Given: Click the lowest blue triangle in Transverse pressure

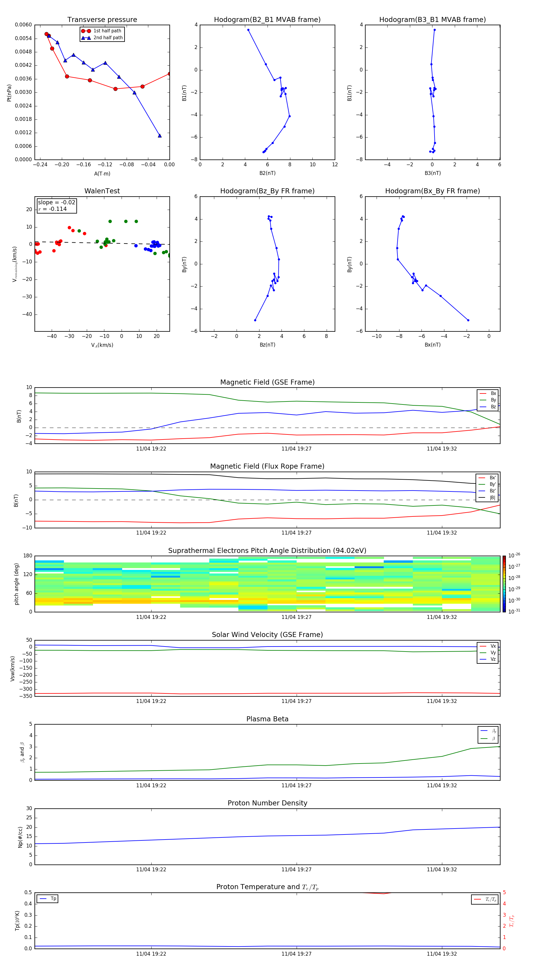Looking at the screenshot, I should (160, 135).
